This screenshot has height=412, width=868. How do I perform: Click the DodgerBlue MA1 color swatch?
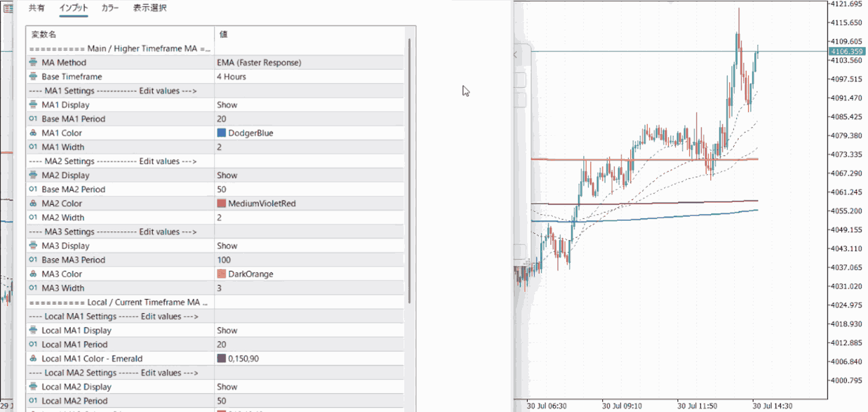(x=221, y=133)
